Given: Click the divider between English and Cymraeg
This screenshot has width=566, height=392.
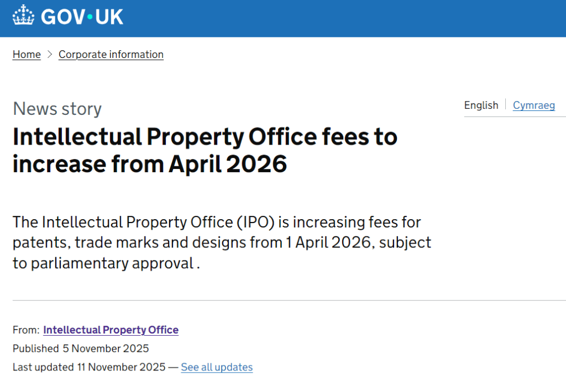Looking at the screenshot, I should 506,104.
